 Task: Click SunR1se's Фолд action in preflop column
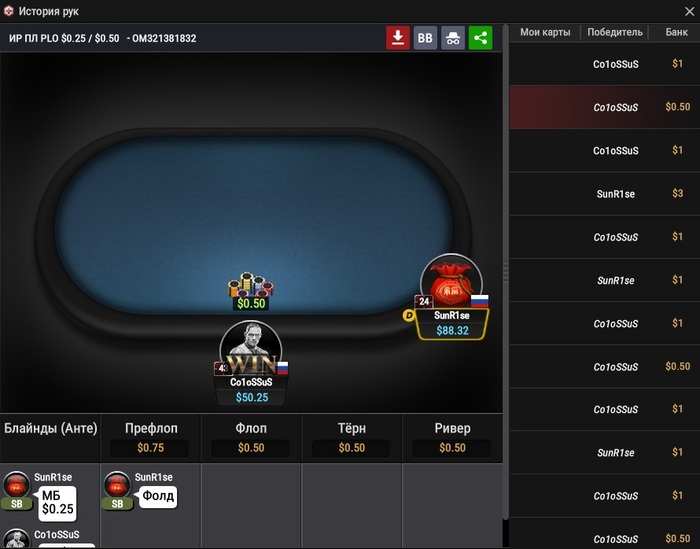click(x=158, y=496)
